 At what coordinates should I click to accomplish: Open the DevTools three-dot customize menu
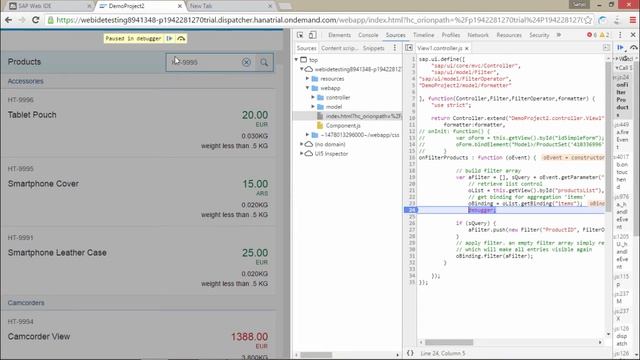pos(620,35)
